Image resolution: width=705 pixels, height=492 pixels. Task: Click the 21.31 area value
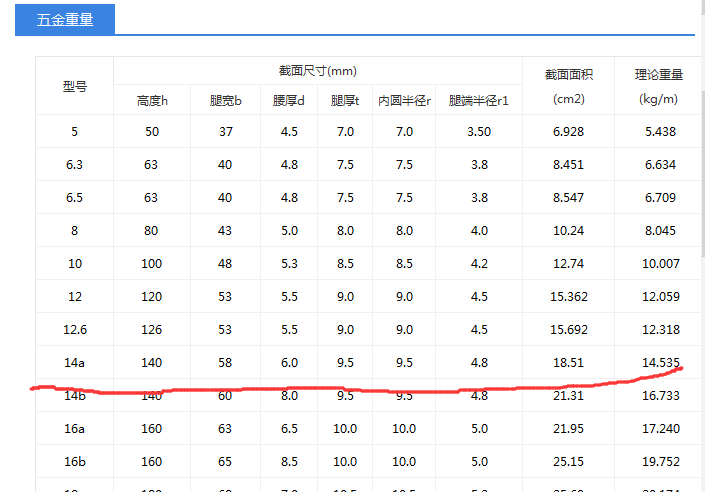coord(568,396)
